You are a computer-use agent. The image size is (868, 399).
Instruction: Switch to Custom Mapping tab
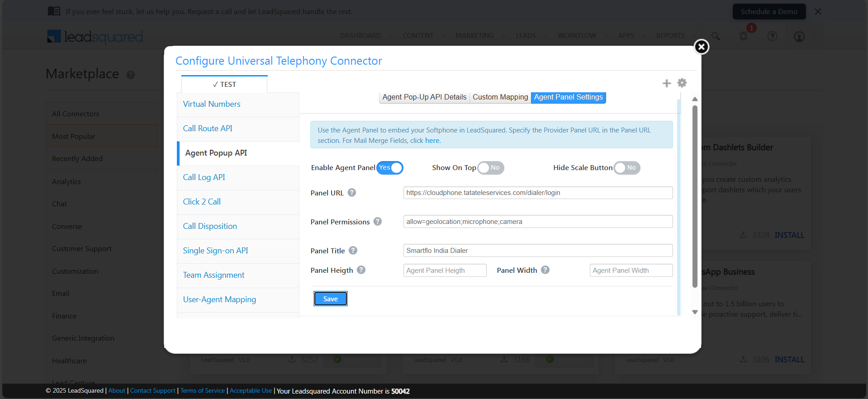click(500, 97)
